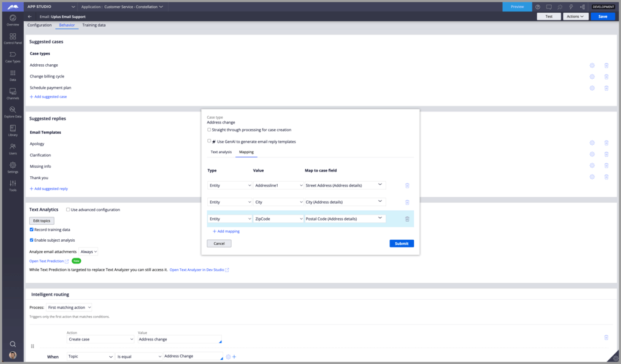
Task: Delete the ZipCode mapping row
Action: (x=407, y=219)
